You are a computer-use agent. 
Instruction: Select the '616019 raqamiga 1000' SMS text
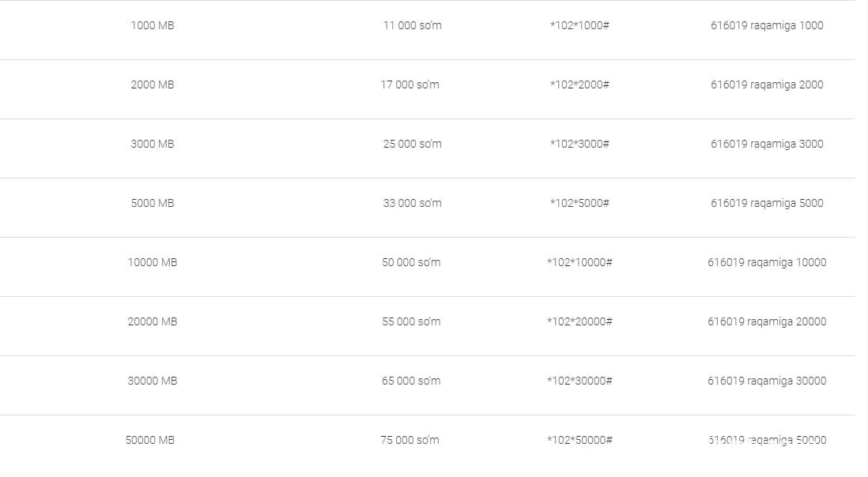click(x=766, y=25)
